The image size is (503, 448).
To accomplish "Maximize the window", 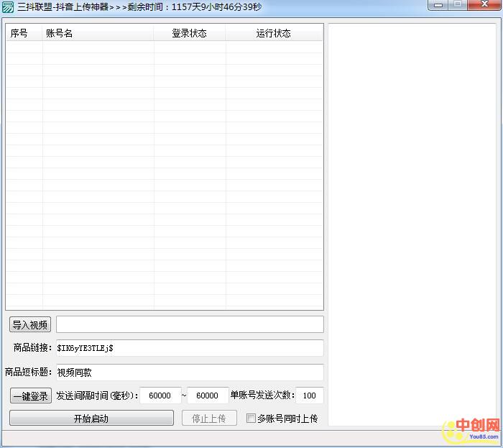I will (458, 4).
